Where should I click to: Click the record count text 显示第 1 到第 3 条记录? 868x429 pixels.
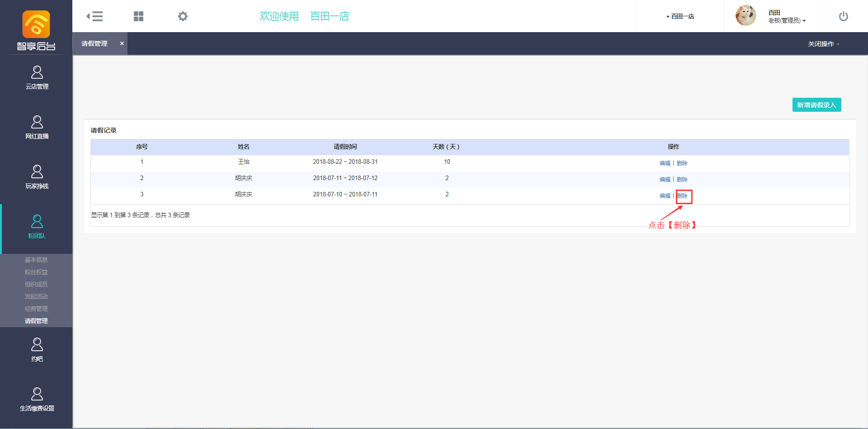[120, 215]
